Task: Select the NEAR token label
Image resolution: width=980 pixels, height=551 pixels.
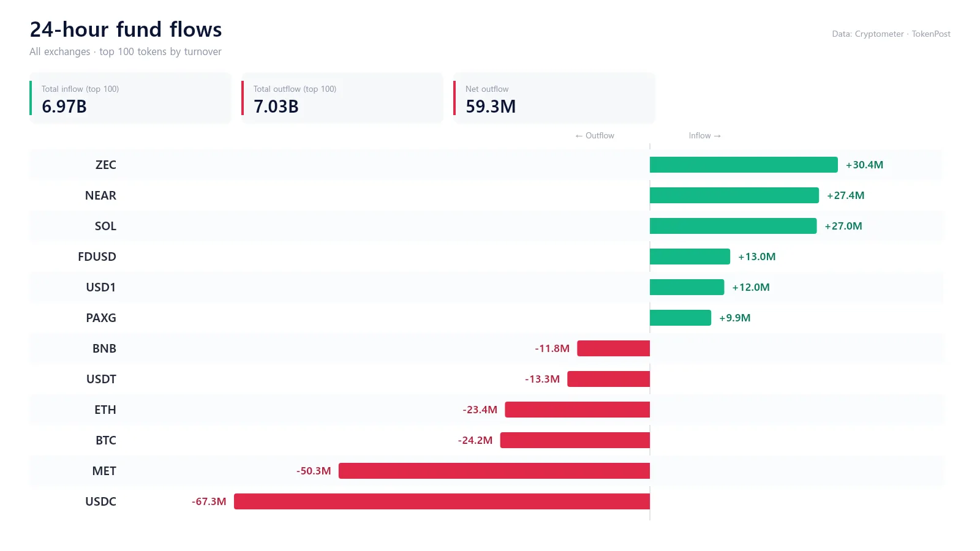Action: coord(100,195)
